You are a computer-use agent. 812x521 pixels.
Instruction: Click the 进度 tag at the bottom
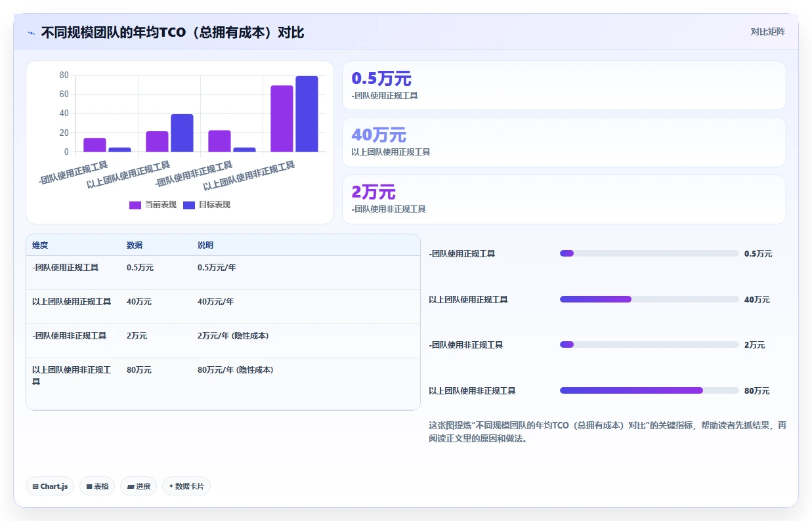pyautogui.click(x=139, y=486)
